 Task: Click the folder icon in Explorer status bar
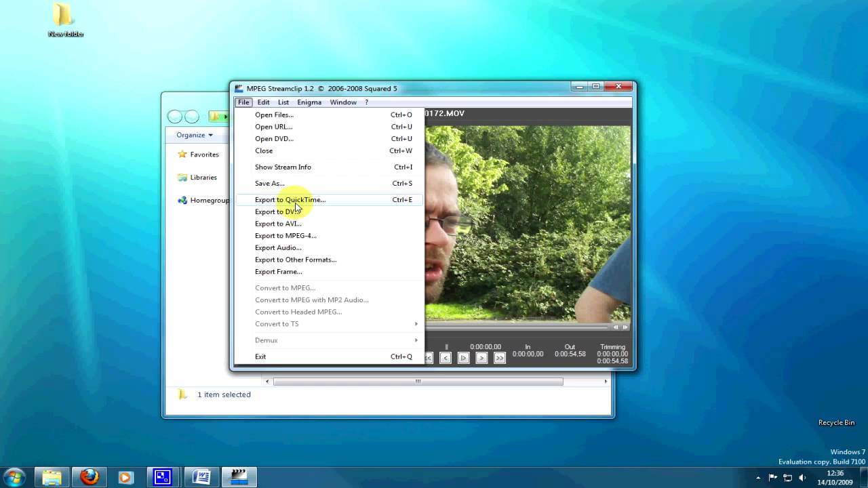[x=182, y=394]
